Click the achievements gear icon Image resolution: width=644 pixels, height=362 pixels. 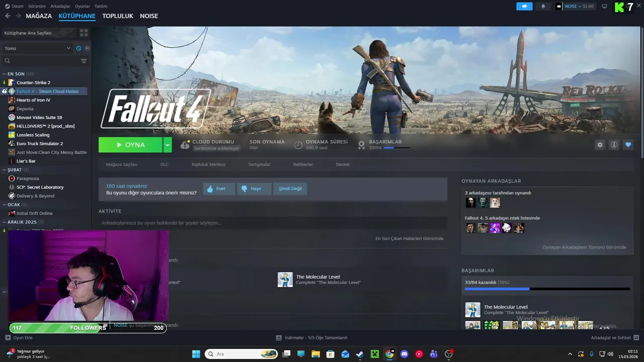pyautogui.click(x=361, y=145)
